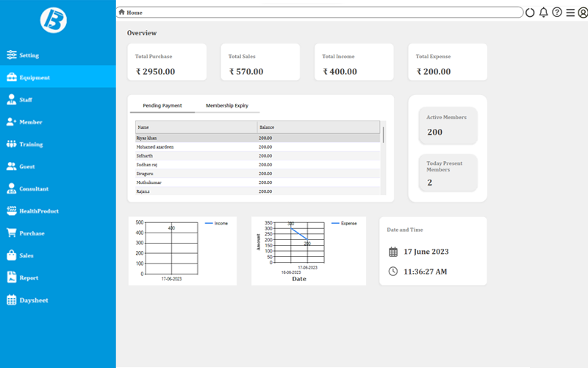Select the Muthukumar row
This screenshot has width=588, height=368.
tap(258, 182)
